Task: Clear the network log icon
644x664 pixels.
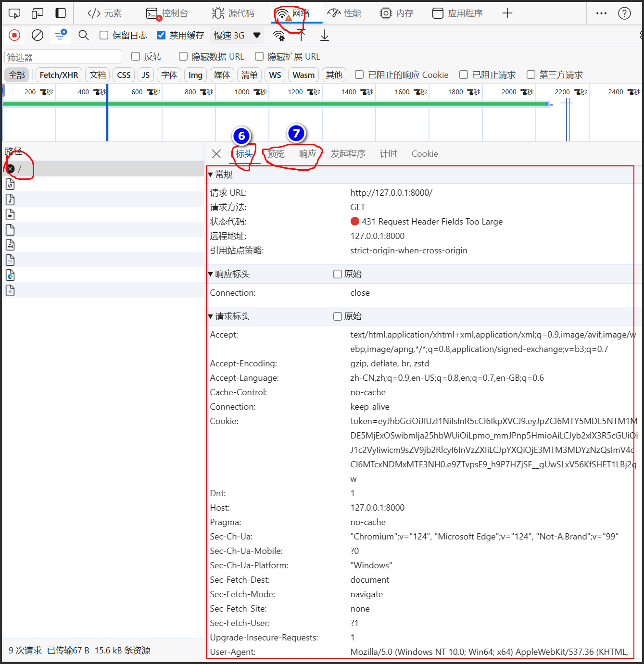Action: [38, 35]
